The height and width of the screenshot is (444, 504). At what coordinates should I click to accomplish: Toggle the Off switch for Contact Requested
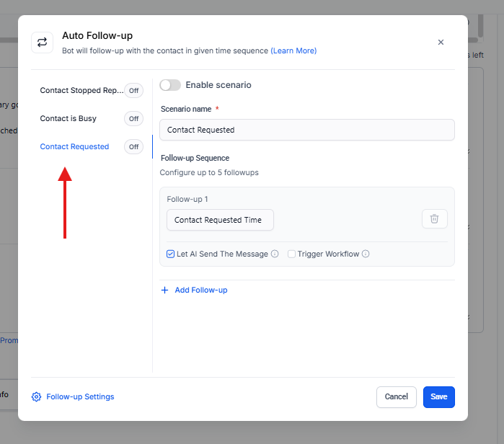pos(133,147)
